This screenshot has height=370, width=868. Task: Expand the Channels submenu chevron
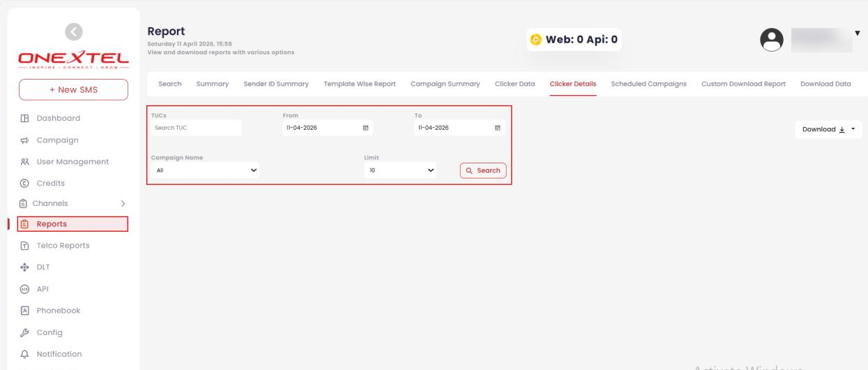pos(123,204)
